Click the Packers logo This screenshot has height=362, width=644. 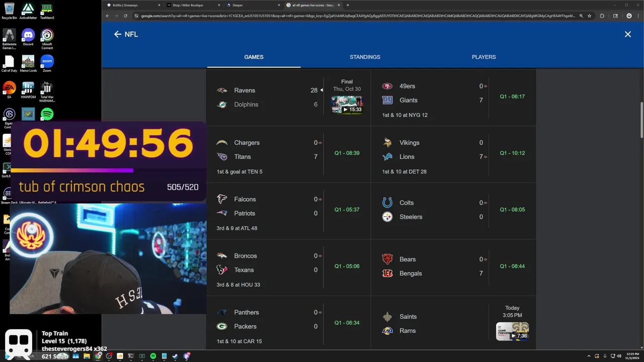(221, 326)
